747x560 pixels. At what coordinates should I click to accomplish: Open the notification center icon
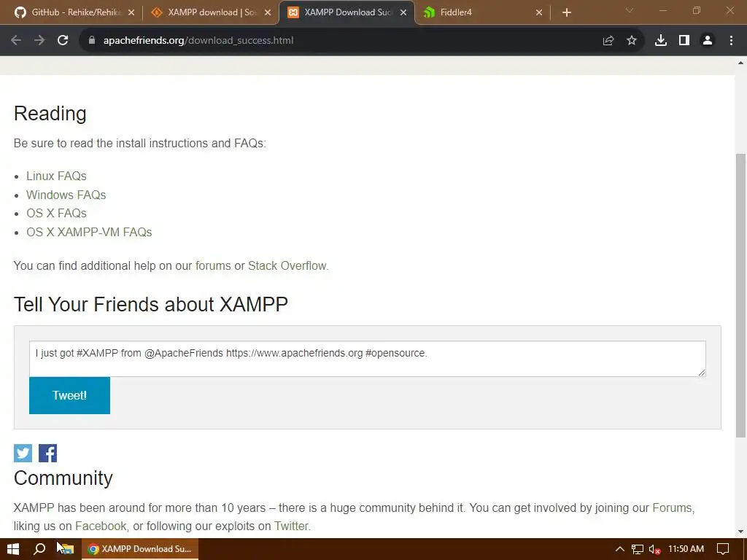(723, 549)
